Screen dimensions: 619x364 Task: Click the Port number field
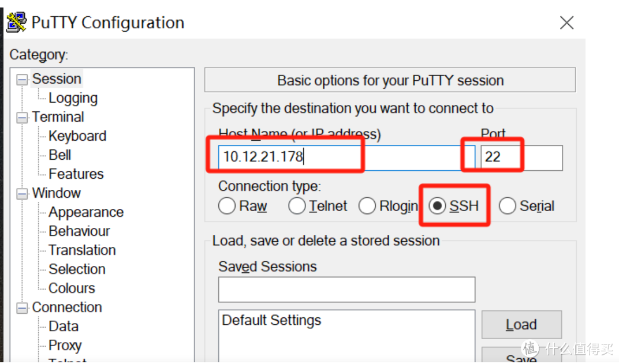[x=521, y=157]
